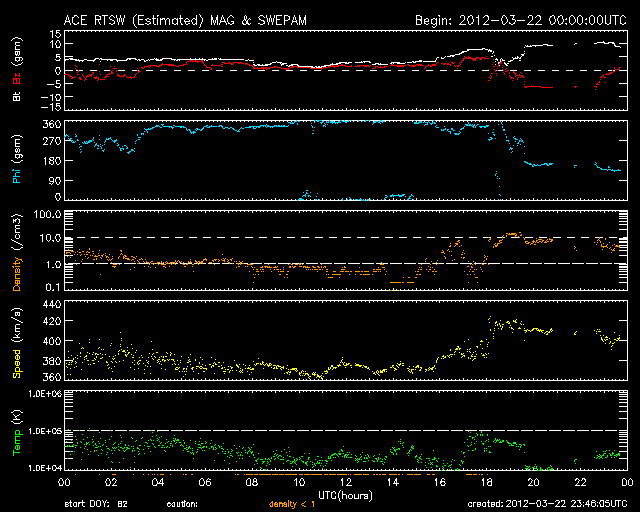Click the UTC(hours) axis title
Screen dimensions: 640x512
click(x=345, y=496)
